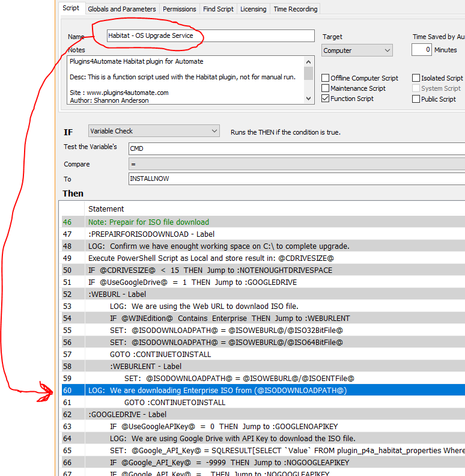Click the Time Saved Minutes field
The height and width of the screenshot is (476, 465).
421,50
